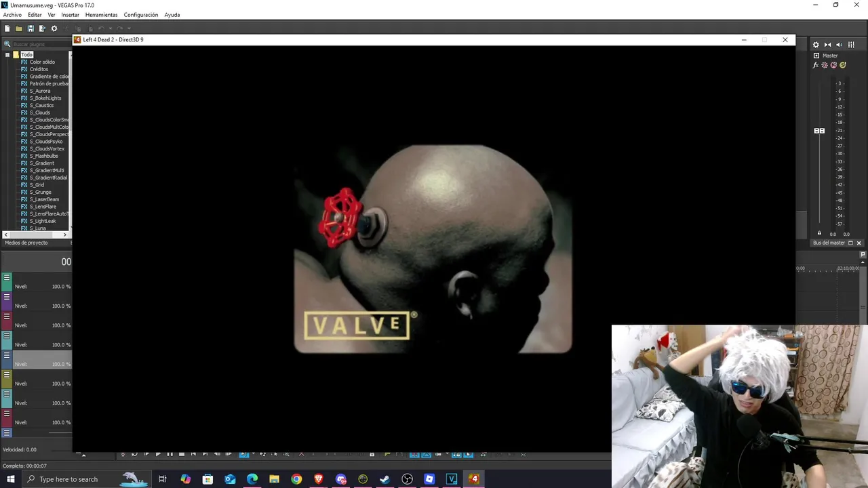Select S_Aurora plugin in the list
This screenshot has height=488, width=868.
pyautogui.click(x=40, y=91)
